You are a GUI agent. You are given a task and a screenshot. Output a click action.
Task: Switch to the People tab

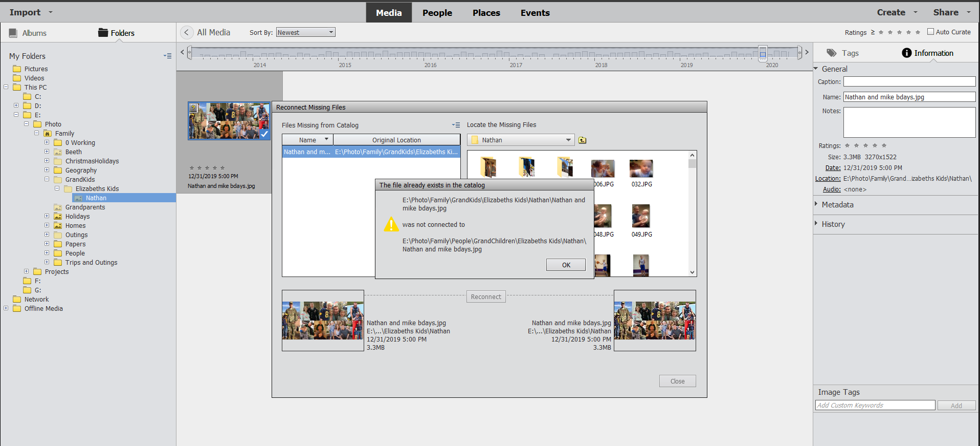(437, 13)
